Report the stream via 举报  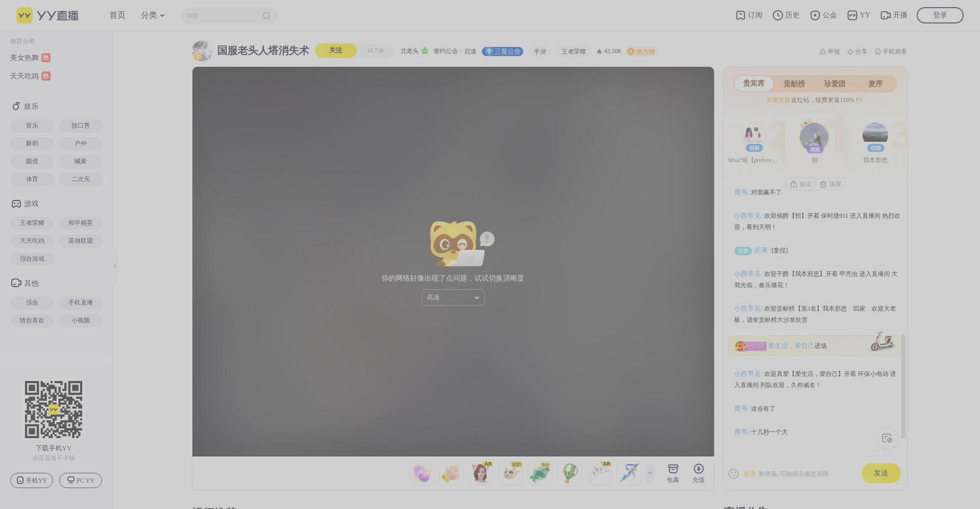coord(829,52)
